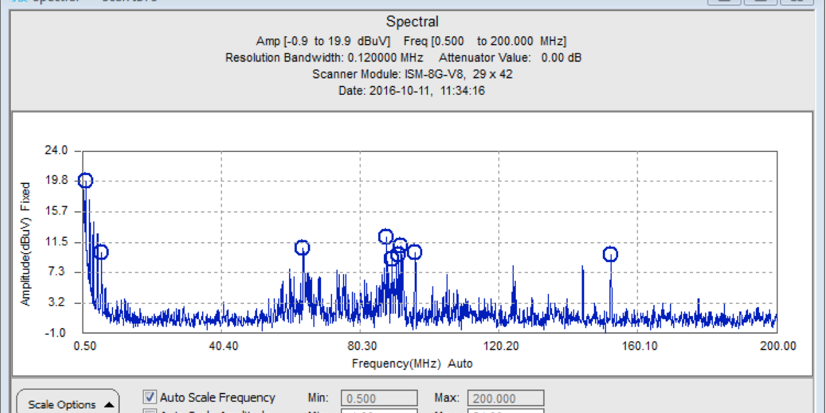Click the Scanner Module ISM-8G-V8 line

tap(411, 73)
